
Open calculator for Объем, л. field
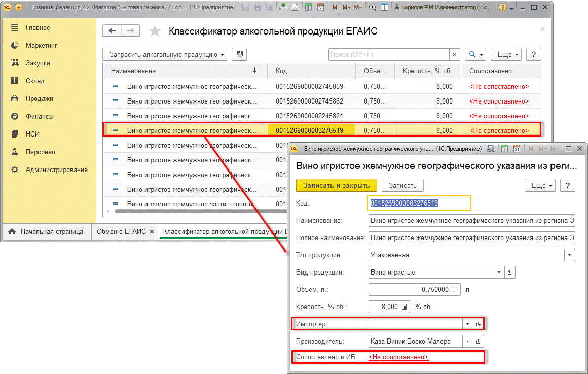(x=455, y=290)
